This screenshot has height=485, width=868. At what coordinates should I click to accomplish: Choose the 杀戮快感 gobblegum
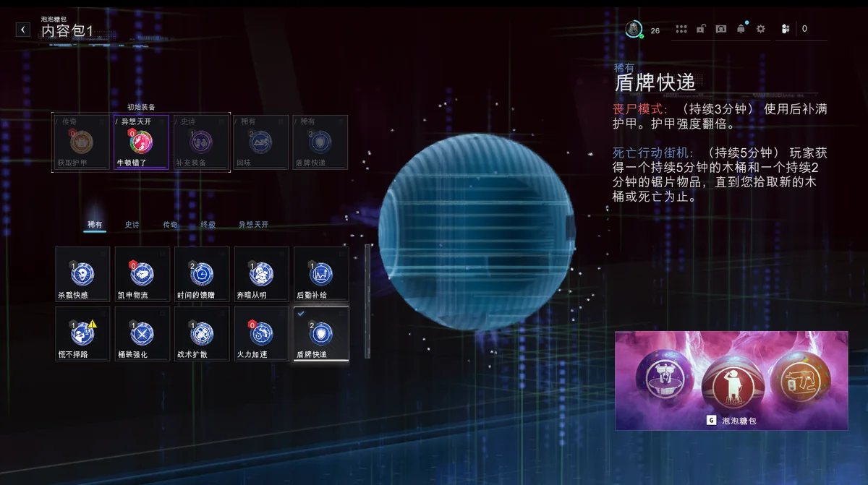(82, 274)
